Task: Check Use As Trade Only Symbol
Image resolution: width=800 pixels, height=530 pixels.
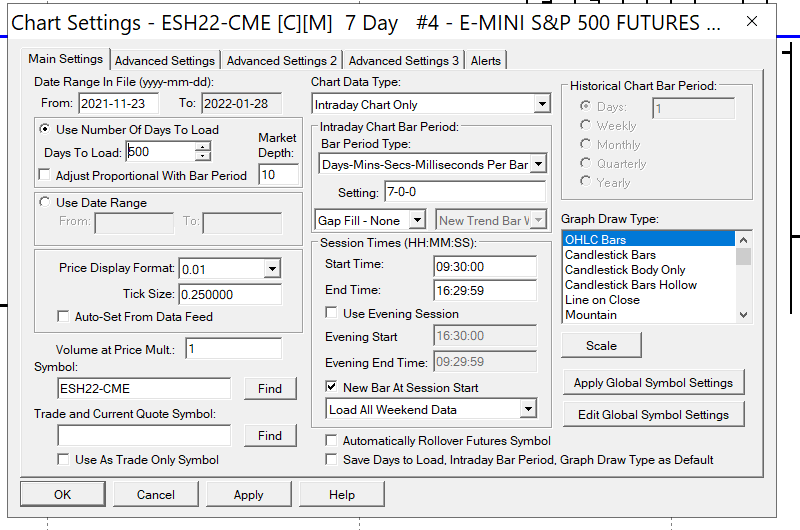Action: point(63,459)
